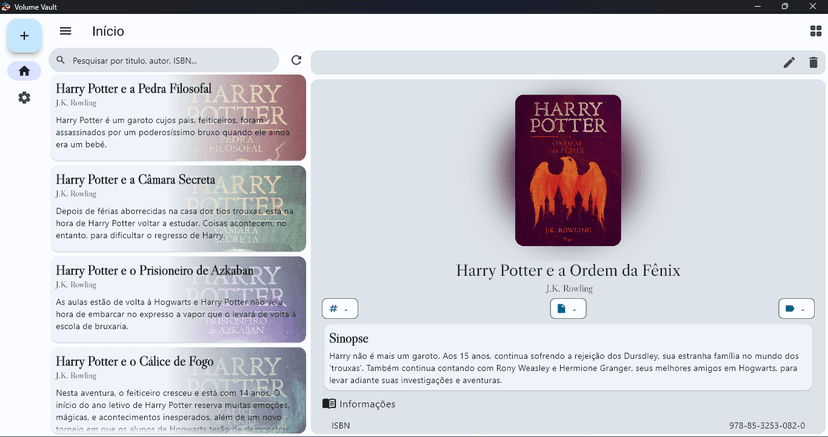Choose Harry Potter e o Prisioneiro de Azkaban
The image size is (828, 437).
[178, 299]
